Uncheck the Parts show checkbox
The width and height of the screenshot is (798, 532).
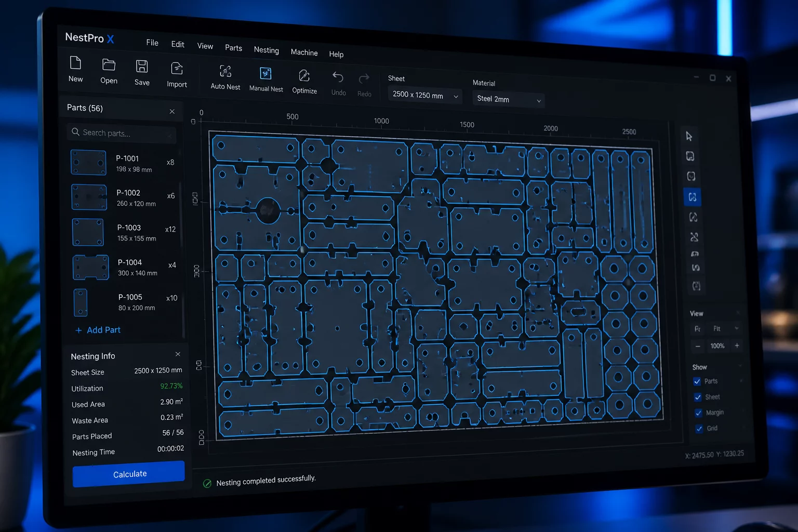click(697, 381)
